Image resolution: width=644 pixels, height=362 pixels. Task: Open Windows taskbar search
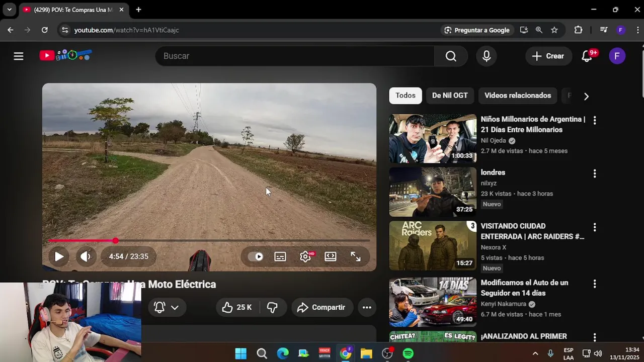262,353
